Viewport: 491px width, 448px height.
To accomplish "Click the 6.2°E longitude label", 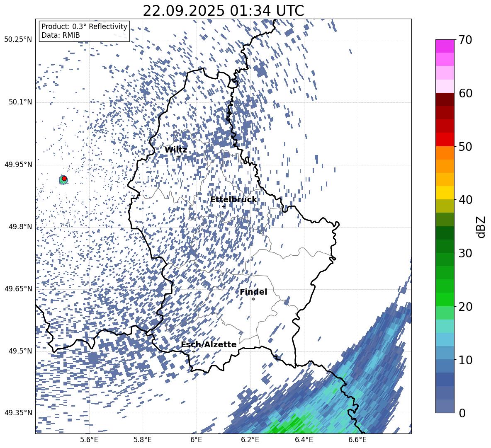I will click(250, 440).
